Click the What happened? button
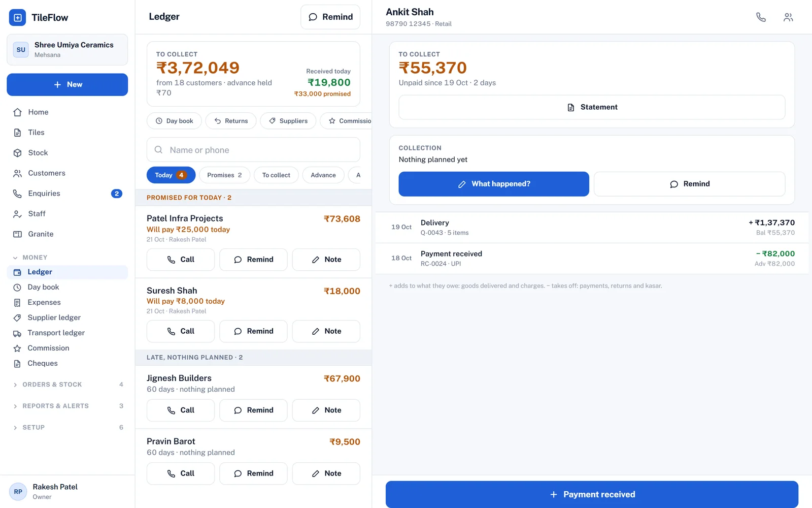 [x=494, y=184]
